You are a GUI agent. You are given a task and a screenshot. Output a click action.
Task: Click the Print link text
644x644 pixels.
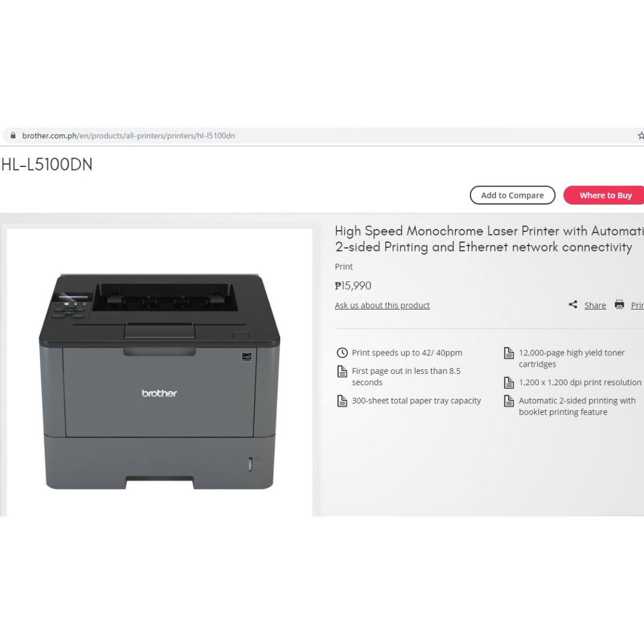[637, 305]
